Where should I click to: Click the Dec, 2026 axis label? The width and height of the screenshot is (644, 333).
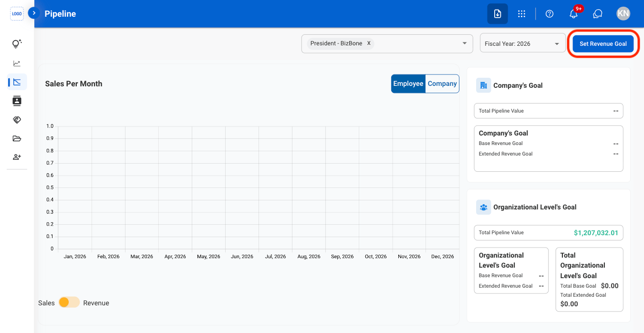click(x=443, y=257)
